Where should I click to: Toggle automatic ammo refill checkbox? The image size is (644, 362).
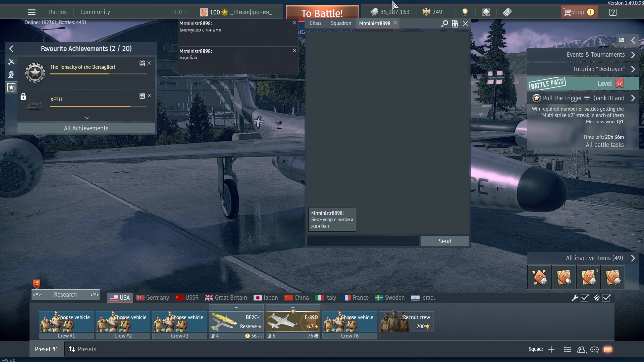click(x=607, y=298)
